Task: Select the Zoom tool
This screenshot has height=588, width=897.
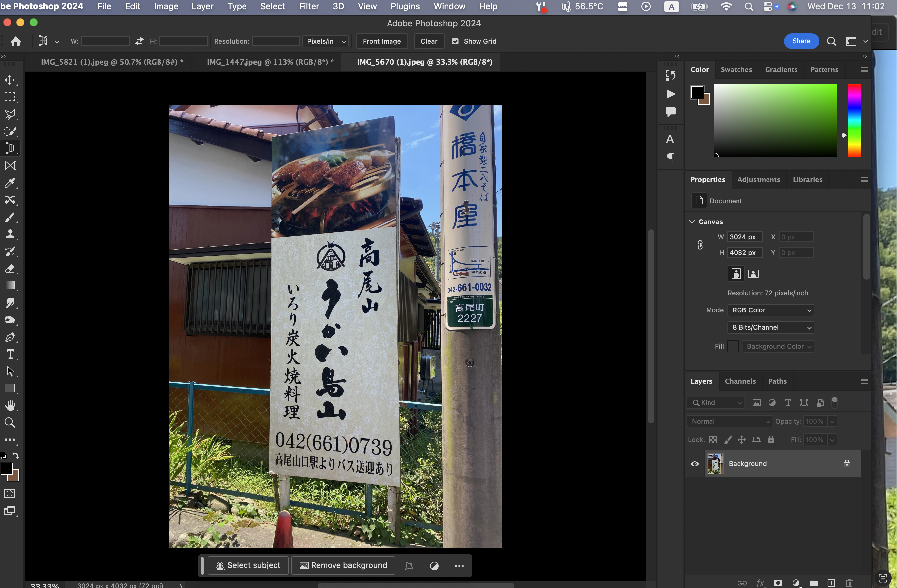Action: [x=10, y=423]
